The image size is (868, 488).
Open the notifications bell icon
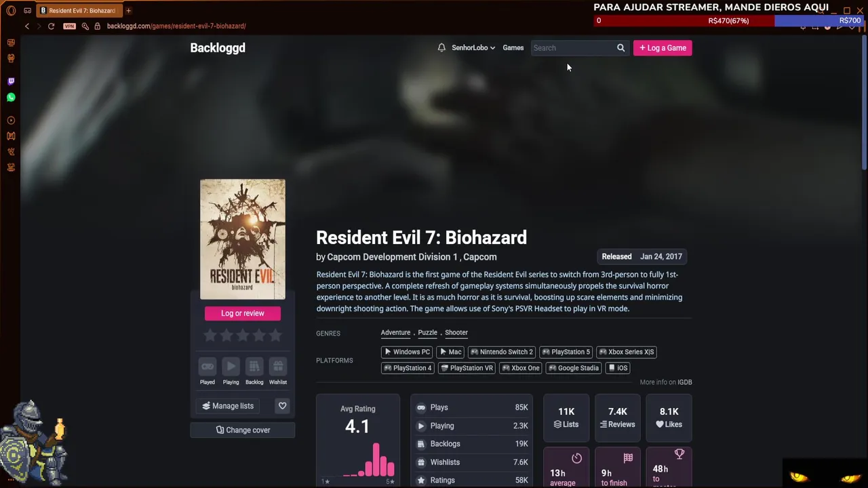pos(441,47)
